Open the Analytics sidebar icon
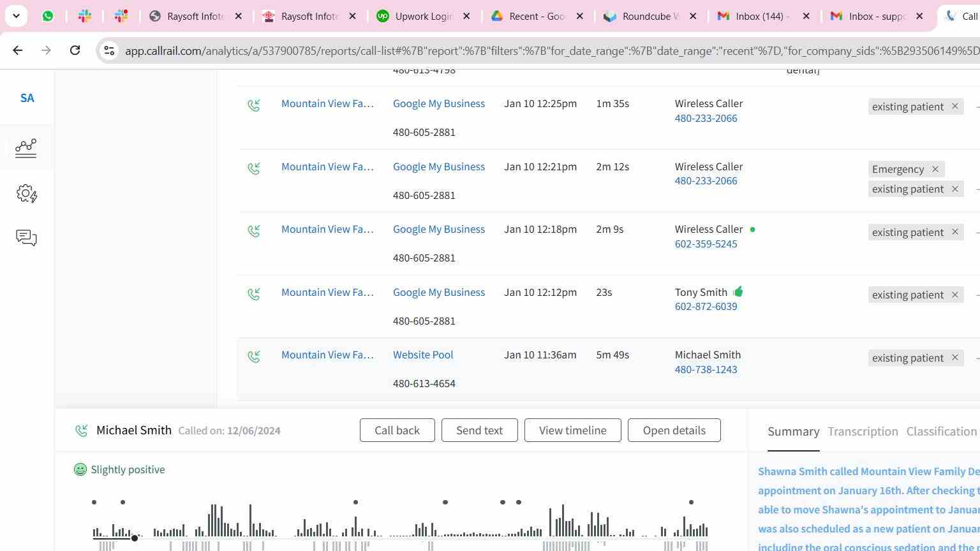The width and height of the screenshot is (980, 551). coord(26,148)
